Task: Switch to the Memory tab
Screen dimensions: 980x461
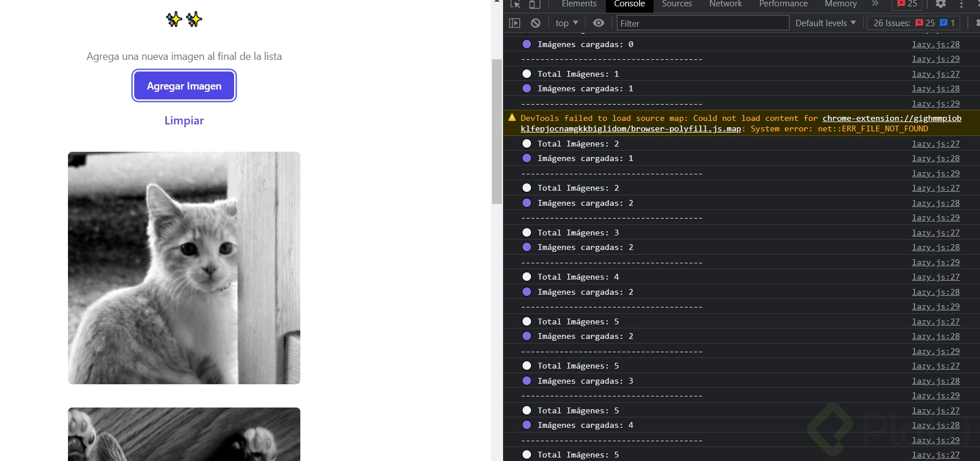Action: 841,4
